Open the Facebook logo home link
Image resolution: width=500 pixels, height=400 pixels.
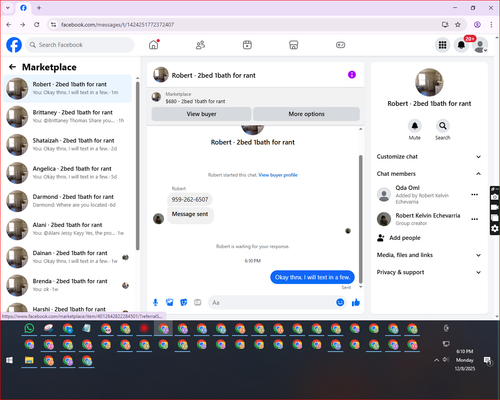tap(14, 45)
